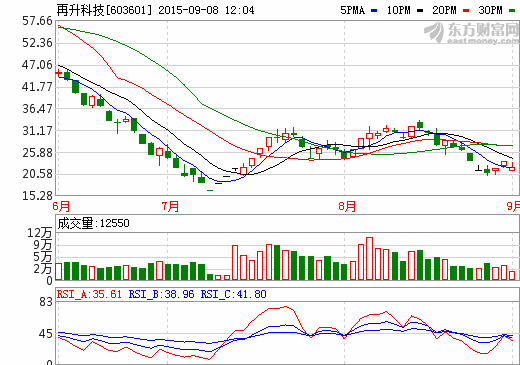Image resolution: width=520 pixels, height=365 pixels.
Task: Click the last red volume bar at the right edge
Action: tap(512, 275)
